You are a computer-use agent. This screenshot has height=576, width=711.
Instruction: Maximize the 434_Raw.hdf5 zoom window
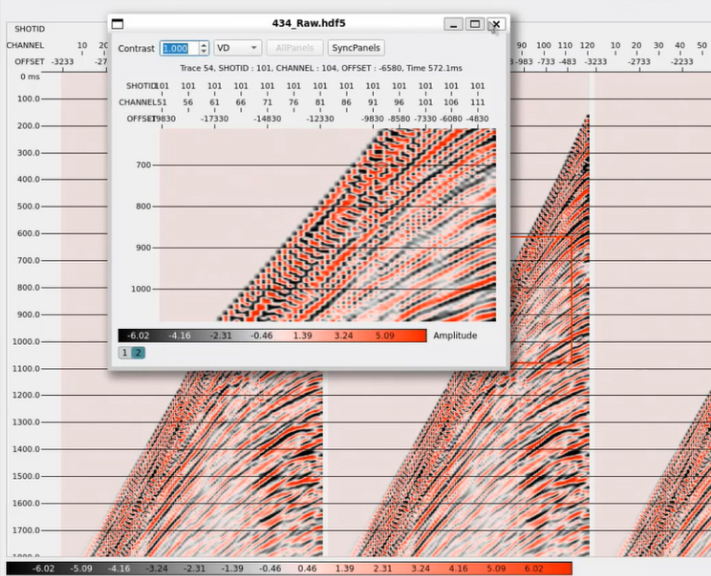pyautogui.click(x=475, y=24)
